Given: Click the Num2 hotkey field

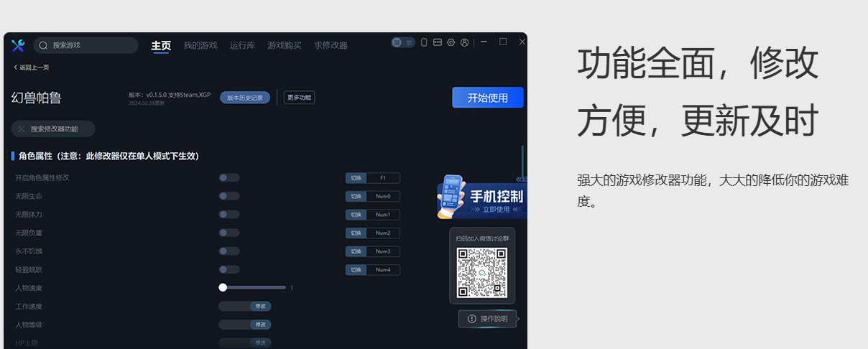Looking at the screenshot, I should tap(383, 233).
